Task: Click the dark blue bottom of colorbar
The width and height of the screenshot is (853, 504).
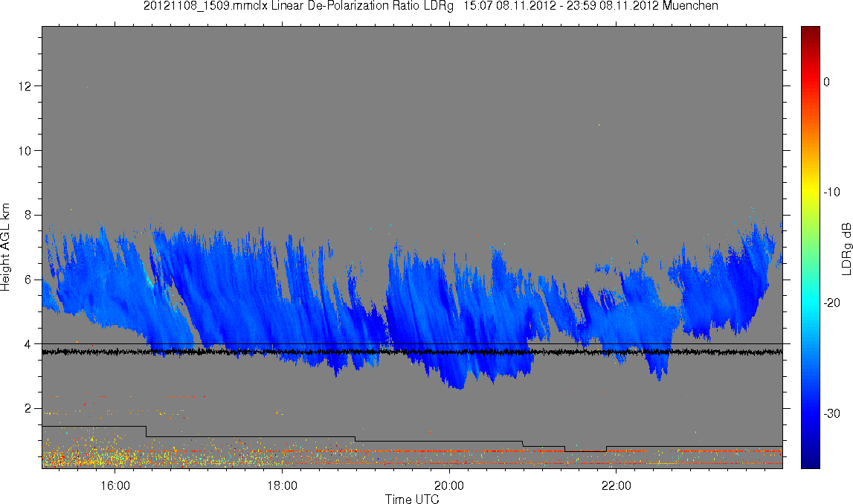Action: pyautogui.click(x=810, y=461)
